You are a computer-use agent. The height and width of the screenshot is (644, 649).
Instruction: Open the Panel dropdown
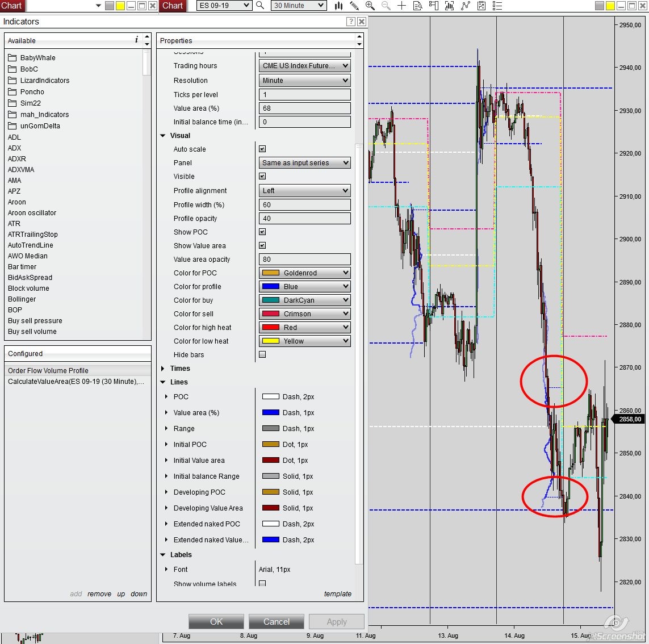(305, 162)
